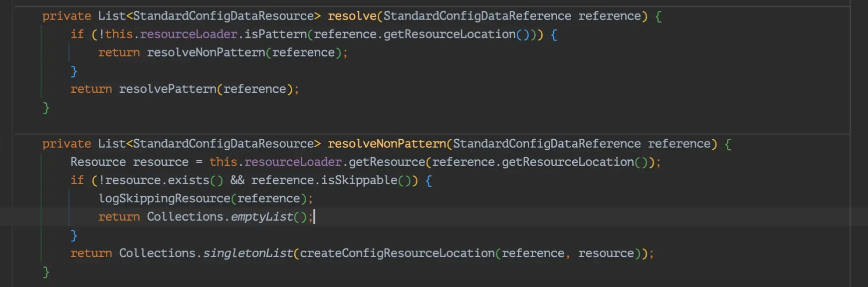Click 'emptyList' static method call
This screenshot has height=287, width=868.
262,217
